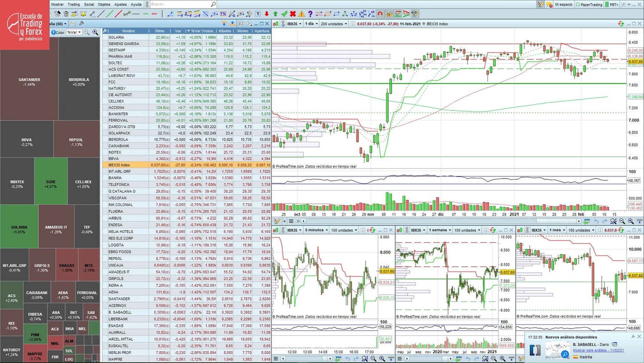Screen dimensions: 644x363
Task: Select the green line drawing tool
Action: click(110, 14)
